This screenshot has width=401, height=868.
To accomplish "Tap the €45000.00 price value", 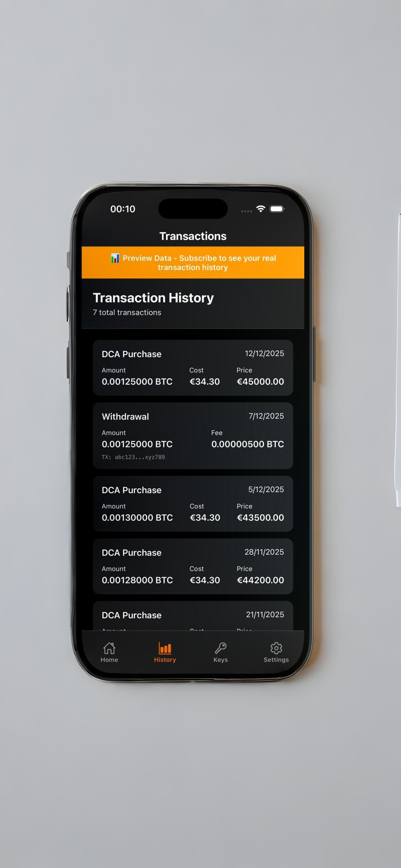I will 260,381.
